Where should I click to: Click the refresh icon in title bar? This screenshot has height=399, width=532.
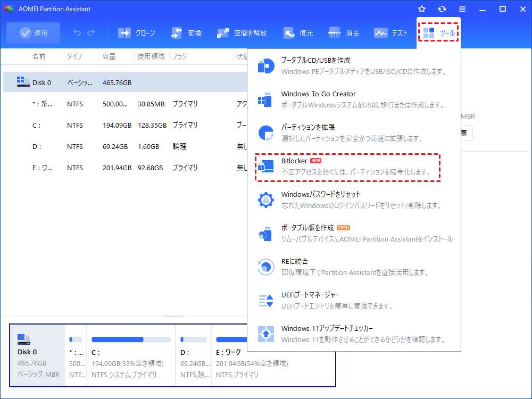coord(442,9)
